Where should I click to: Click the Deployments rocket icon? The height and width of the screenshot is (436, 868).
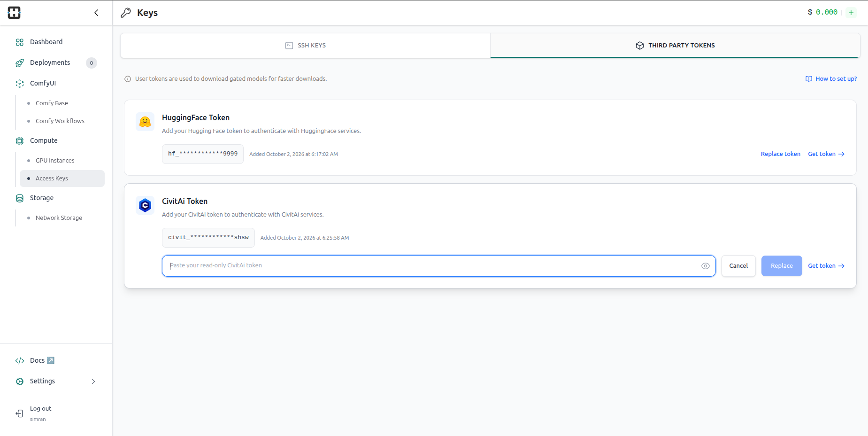(20, 63)
